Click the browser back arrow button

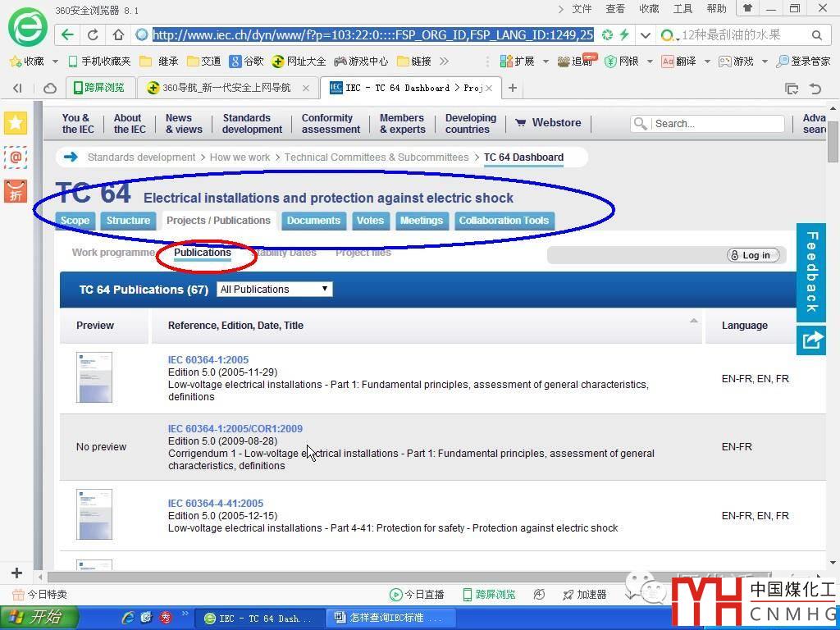[x=68, y=34]
